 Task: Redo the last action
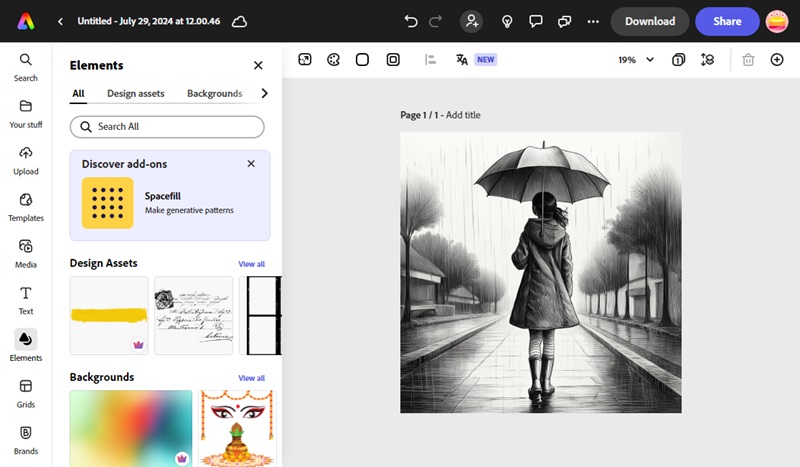(x=435, y=21)
